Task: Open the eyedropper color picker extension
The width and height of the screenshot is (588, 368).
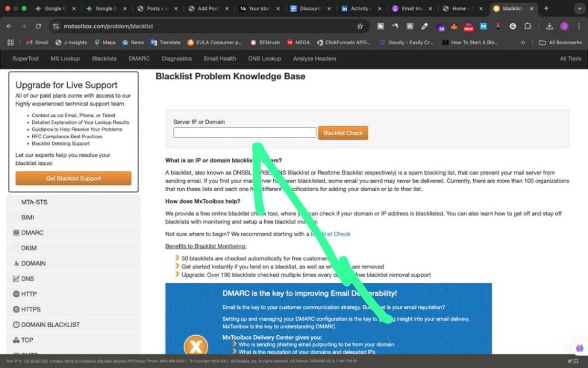Action: 424,26
